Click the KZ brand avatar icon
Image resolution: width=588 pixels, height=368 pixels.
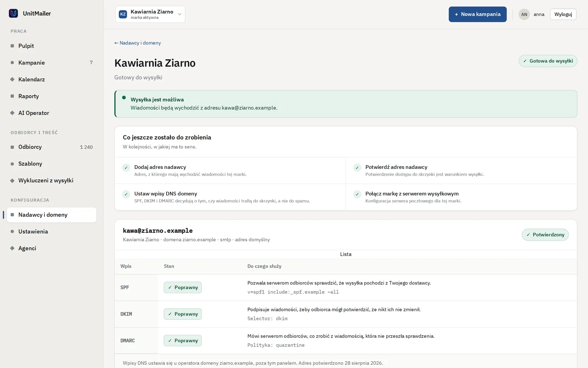(x=123, y=14)
